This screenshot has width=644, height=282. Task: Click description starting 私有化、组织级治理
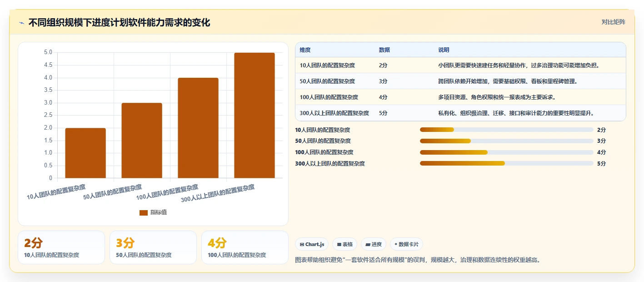point(516,113)
